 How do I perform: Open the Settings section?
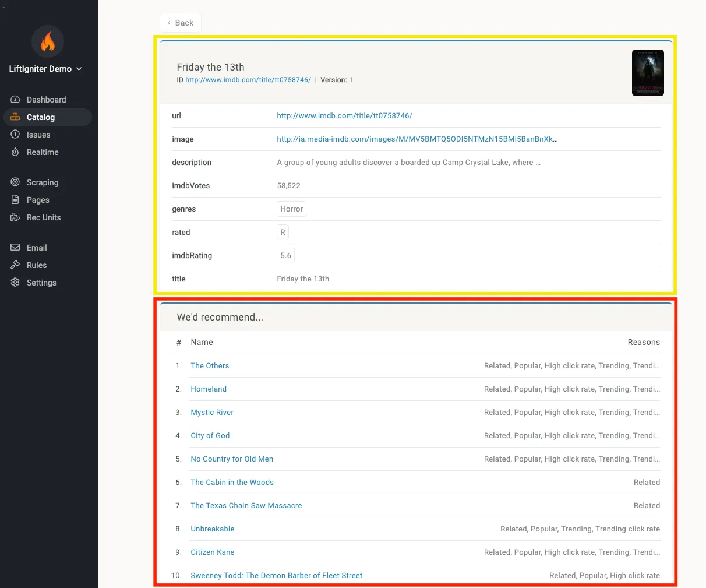[x=48, y=283]
